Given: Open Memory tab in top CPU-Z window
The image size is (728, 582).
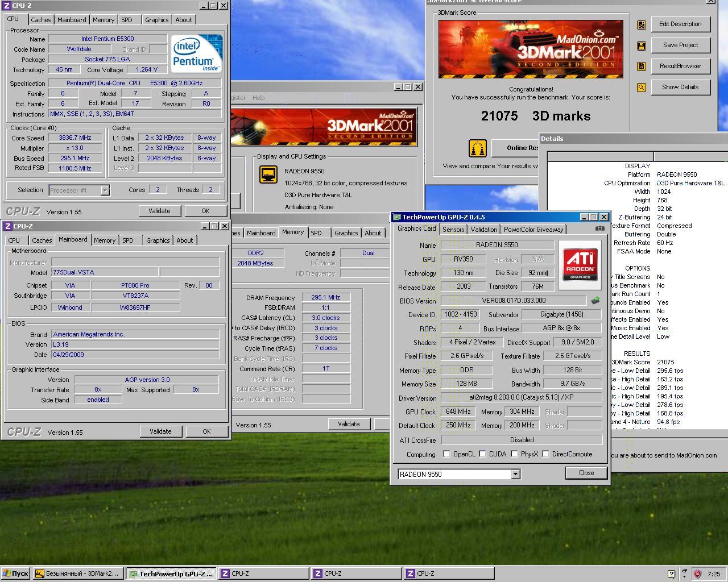Looking at the screenshot, I should tap(104, 20).
